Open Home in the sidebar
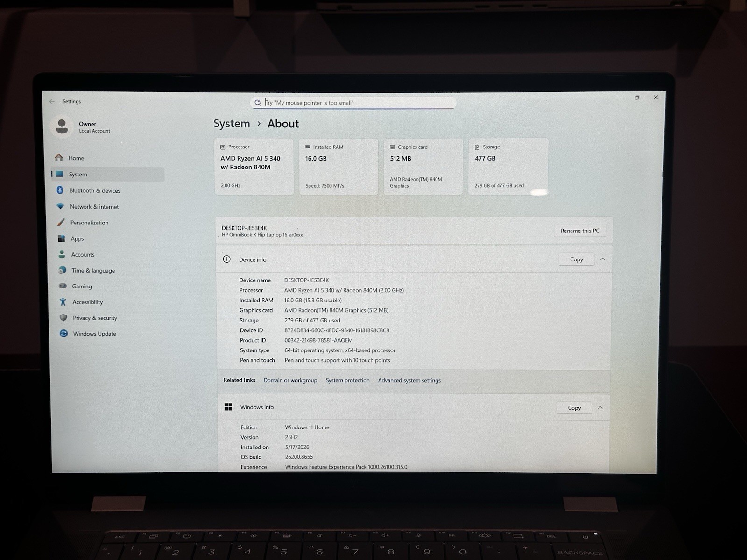747x560 pixels. [108, 158]
